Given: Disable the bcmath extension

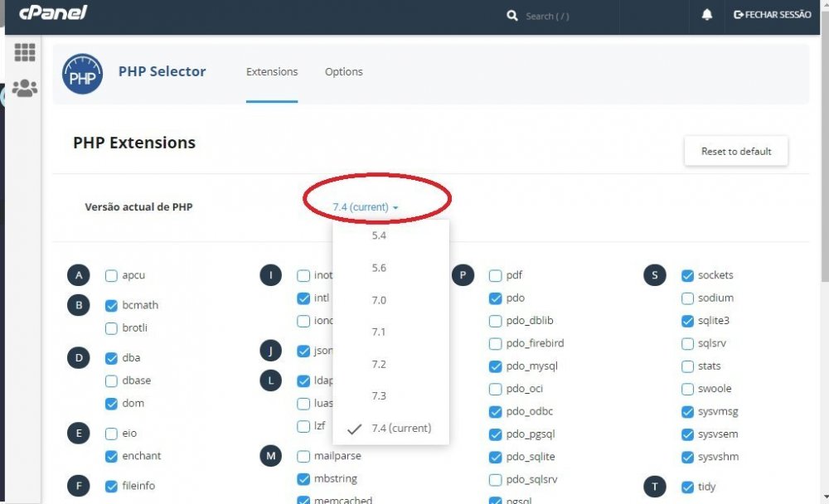Looking at the screenshot, I should [x=109, y=305].
